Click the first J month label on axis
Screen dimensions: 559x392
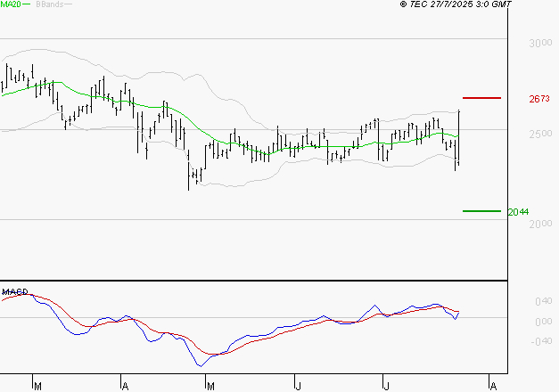pyautogui.click(x=299, y=386)
